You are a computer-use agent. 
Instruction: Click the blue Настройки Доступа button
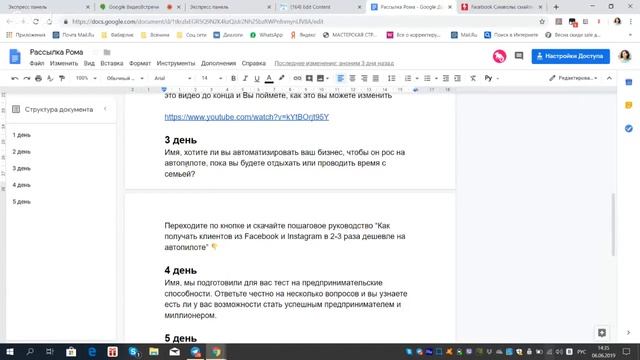tap(571, 56)
